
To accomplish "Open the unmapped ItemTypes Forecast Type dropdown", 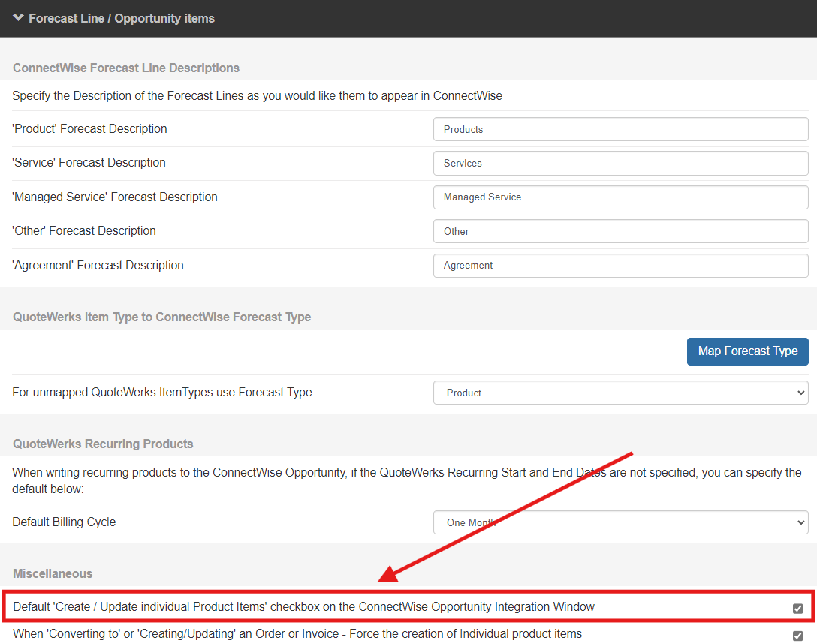I will coord(620,393).
